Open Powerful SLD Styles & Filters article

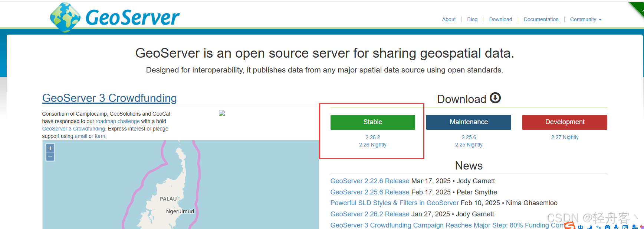click(x=395, y=203)
